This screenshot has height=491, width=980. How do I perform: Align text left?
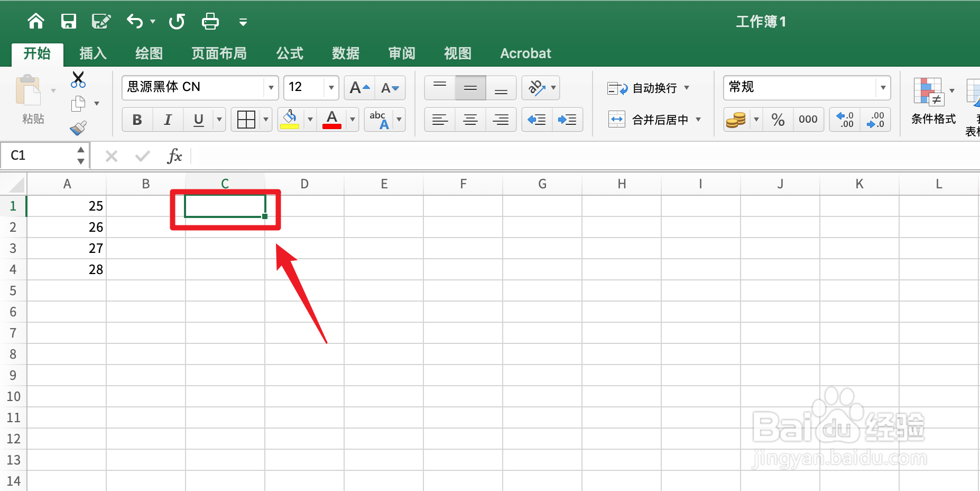[x=440, y=120]
